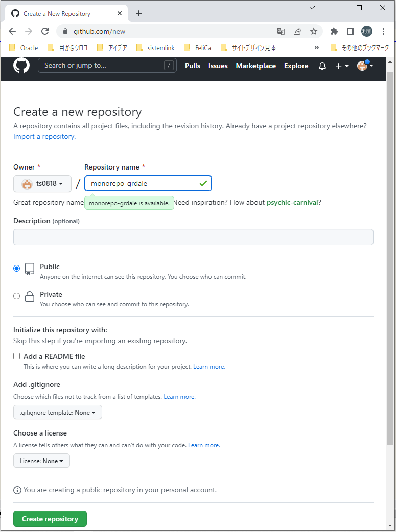This screenshot has height=532, width=396.
Task: Open the License: None dropdown
Action: click(41, 460)
